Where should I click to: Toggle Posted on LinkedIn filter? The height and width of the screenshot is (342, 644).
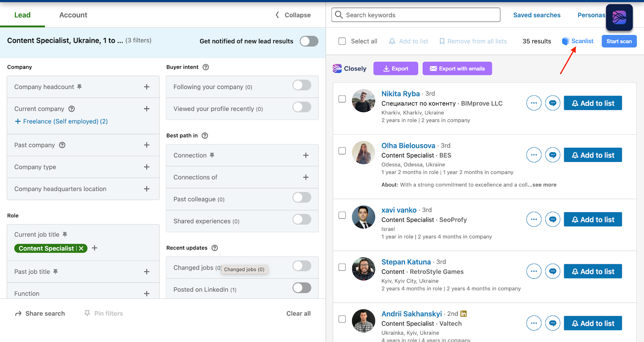(x=302, y=288)
